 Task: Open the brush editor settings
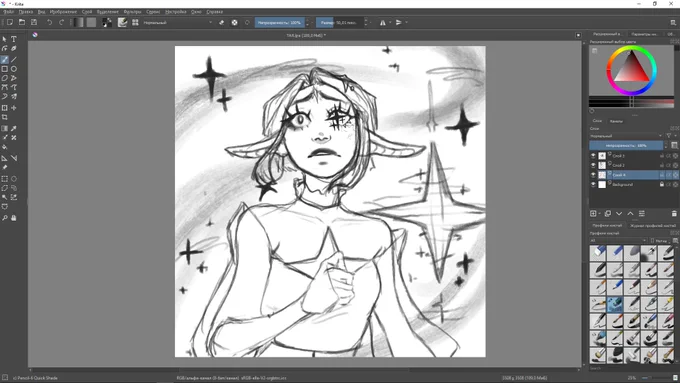tap(123, 23)
